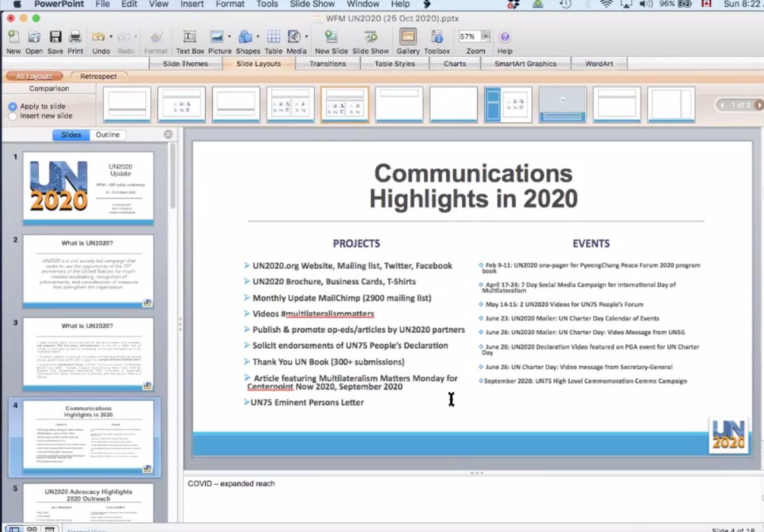Select slide 3 thumbnail
This screenshot has width=764, height=532.
click(88, 354)
